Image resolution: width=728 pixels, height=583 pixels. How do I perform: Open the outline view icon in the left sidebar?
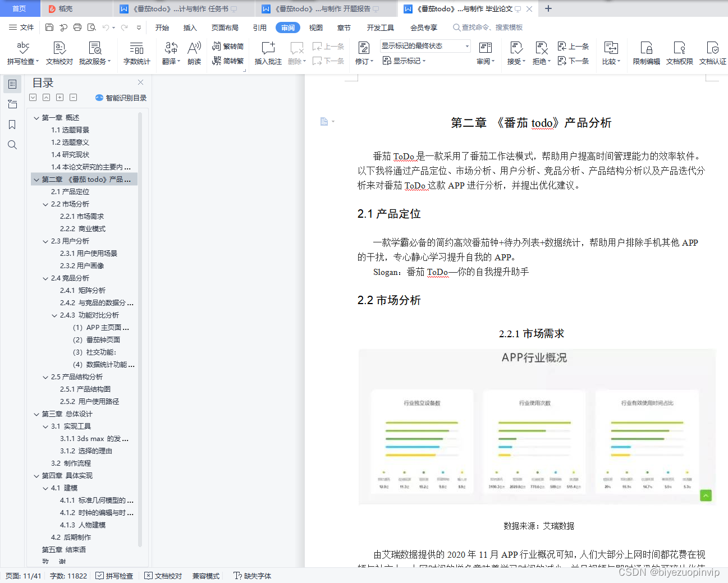(x=12, y=84)
